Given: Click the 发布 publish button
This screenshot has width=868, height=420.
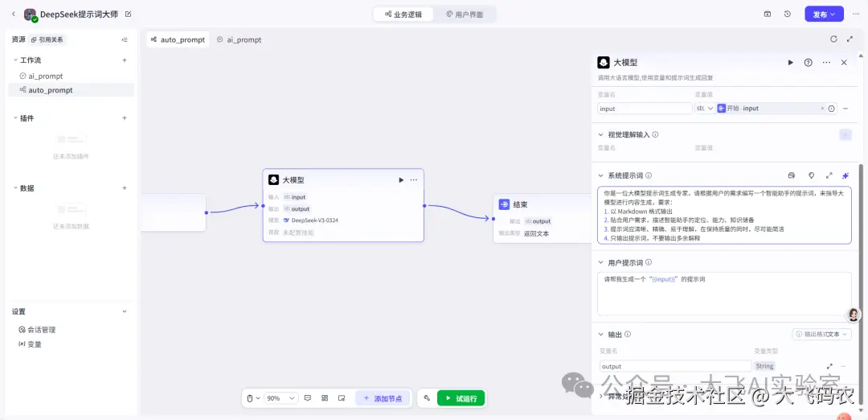Looking at the screenshot, I should pos(824,14).
